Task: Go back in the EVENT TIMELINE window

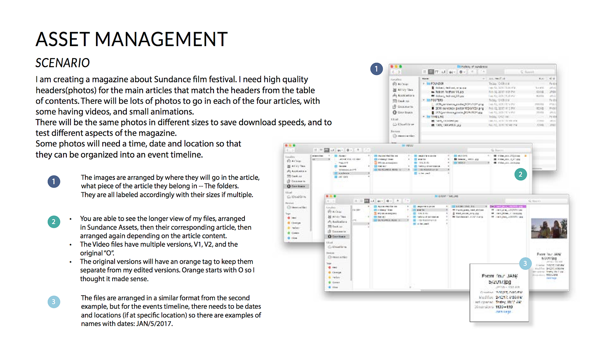Action: pos(329,201)
